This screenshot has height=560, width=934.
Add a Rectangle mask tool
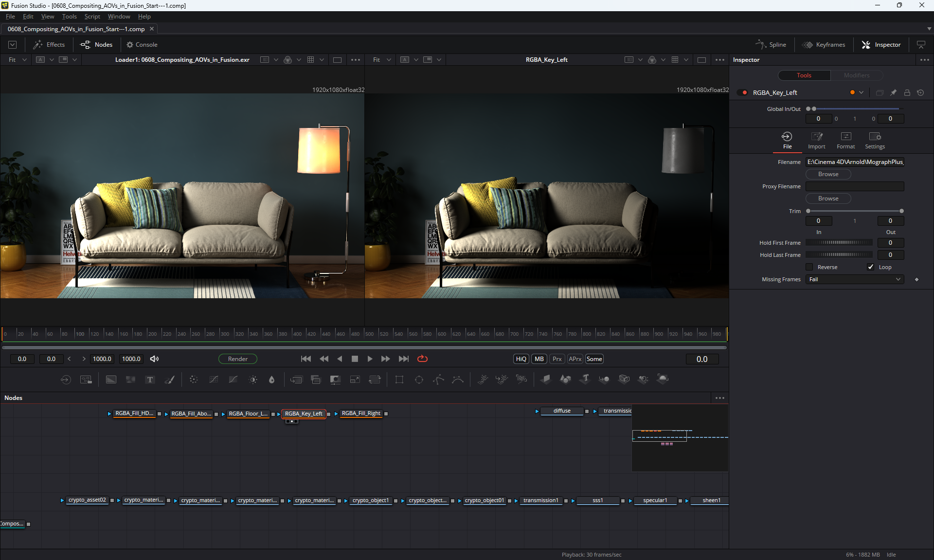(x=399, y=379)
